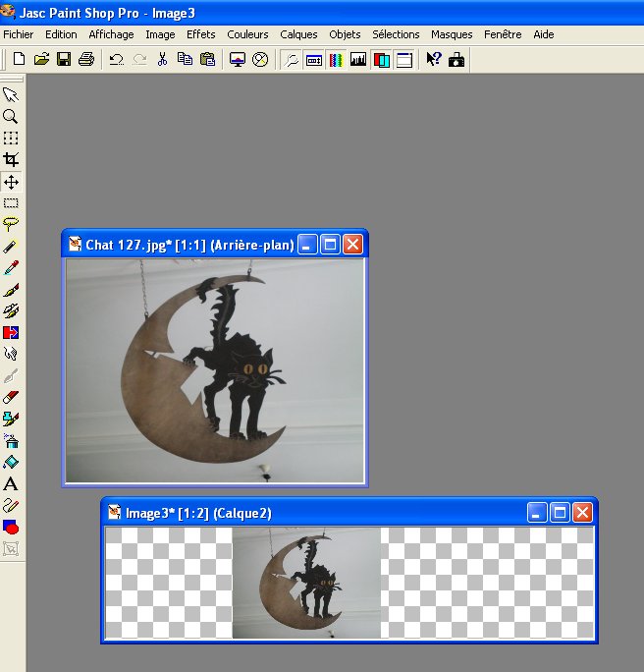Toggle the Tool Palette visibility

pos(292,59)
